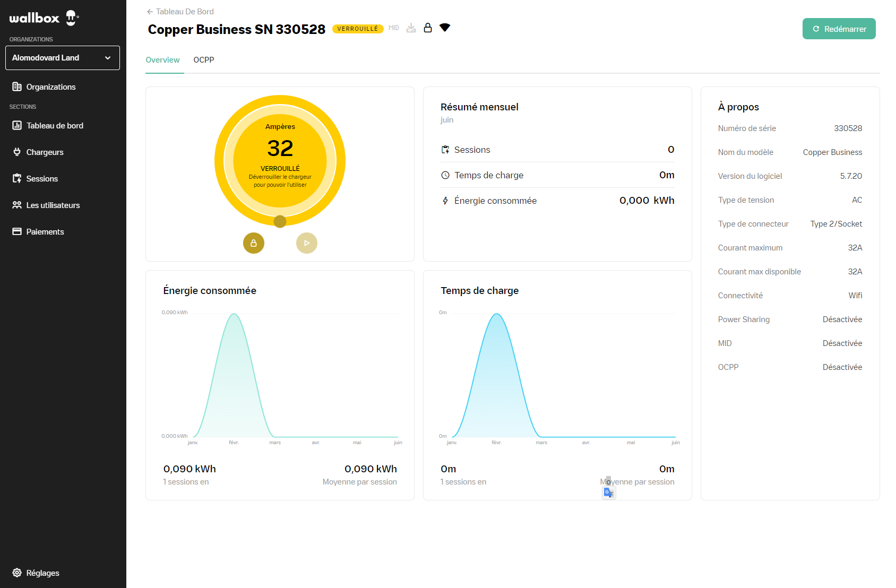896x588 pixels.
Task: Toggle the charger lock round button
Action: click(x=254, y=243)
